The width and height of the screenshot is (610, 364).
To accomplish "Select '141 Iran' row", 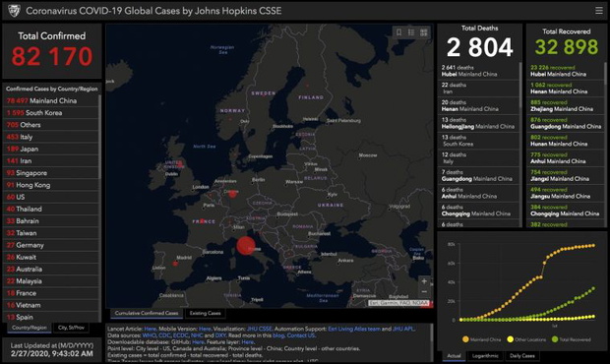I will coord(51,161).
